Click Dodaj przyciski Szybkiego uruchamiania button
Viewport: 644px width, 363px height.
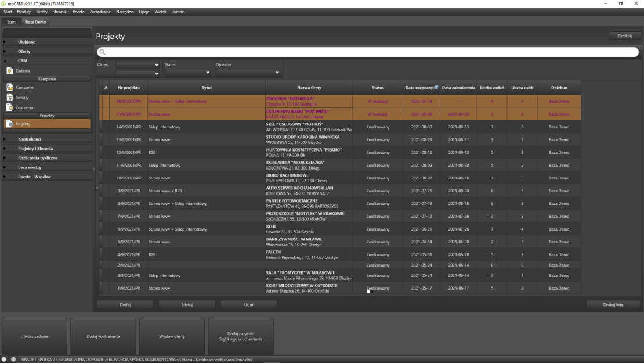point(241,336)
